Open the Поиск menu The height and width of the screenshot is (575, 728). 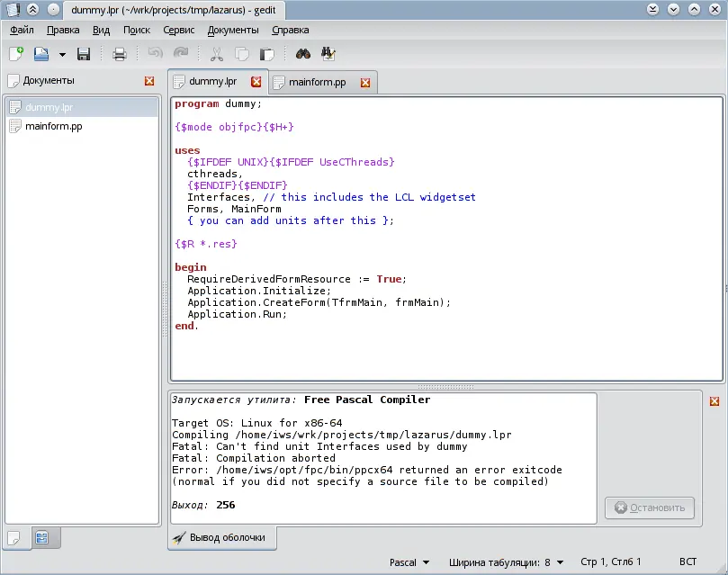[x=137, y=31]
